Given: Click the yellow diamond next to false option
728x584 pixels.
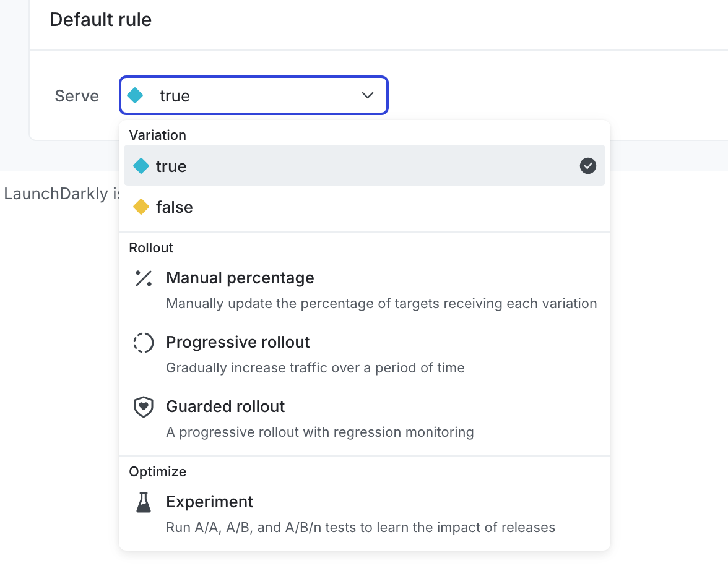Looking at the screenshot, I should click(141, 207).
